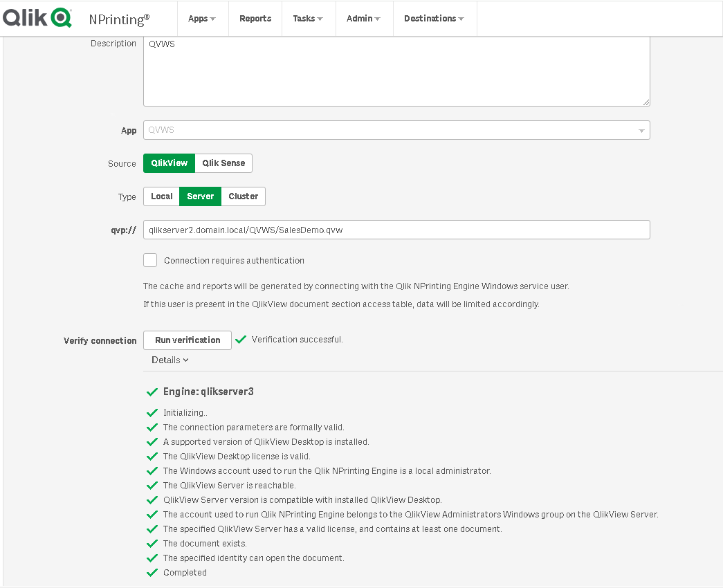Click the text 'The document exists.'
723x588 pixels.
205,543
